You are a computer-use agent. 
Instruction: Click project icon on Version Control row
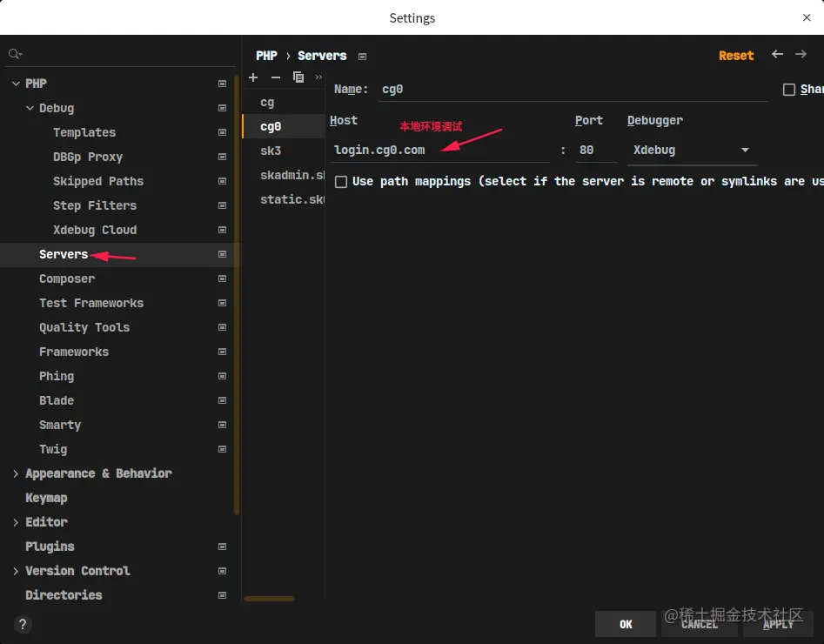click(x=222, y=571)
